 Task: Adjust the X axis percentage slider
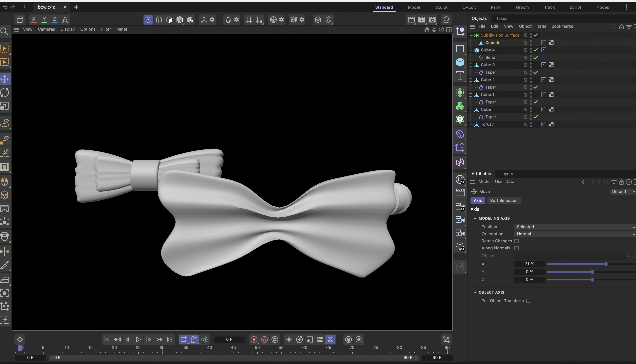click(606, 264)
